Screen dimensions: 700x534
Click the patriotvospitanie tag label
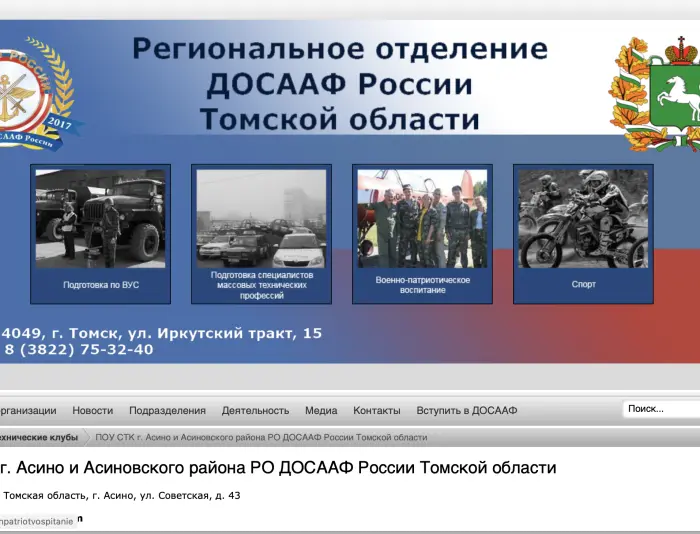(x=37, y=521)
